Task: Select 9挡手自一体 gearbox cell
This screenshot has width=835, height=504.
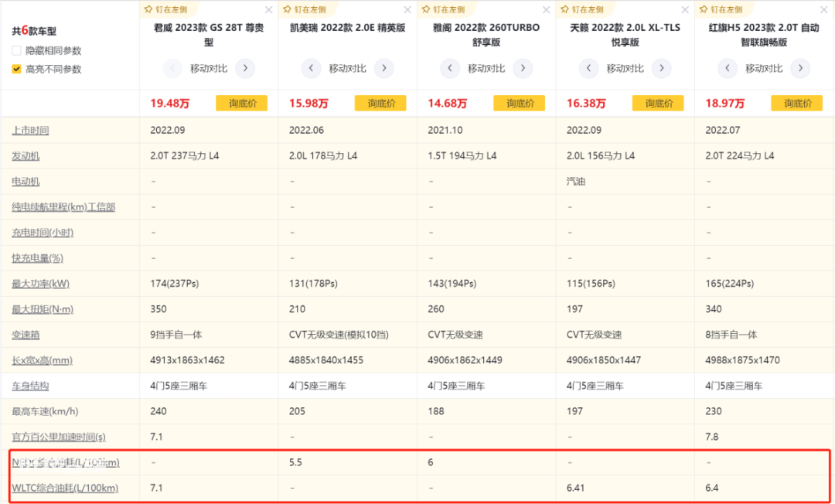Action: 176,335
